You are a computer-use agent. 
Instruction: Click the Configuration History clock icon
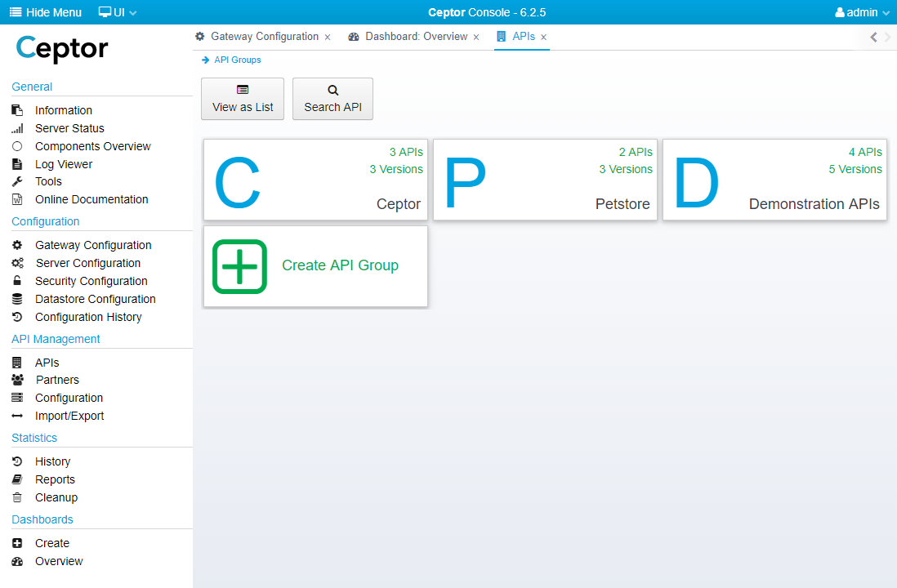pos(17,317)
